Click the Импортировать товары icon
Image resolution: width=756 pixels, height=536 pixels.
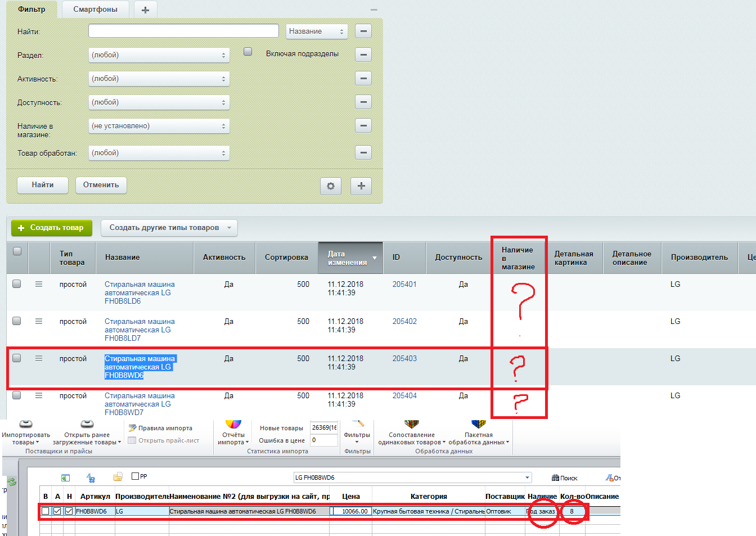pyautogui.click(x=26, y=425)
